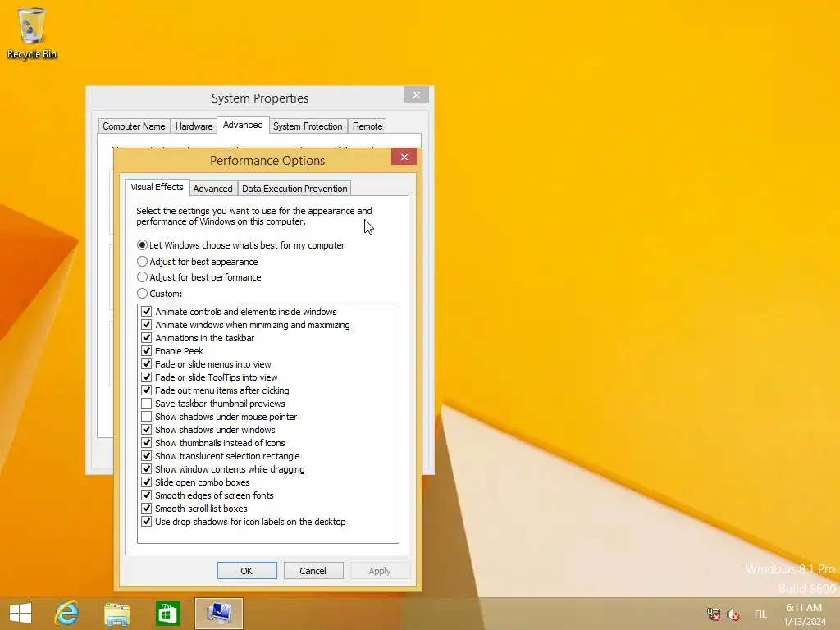Click OK in Performance Options
This screenshot has width=840, height=630.
247,571
